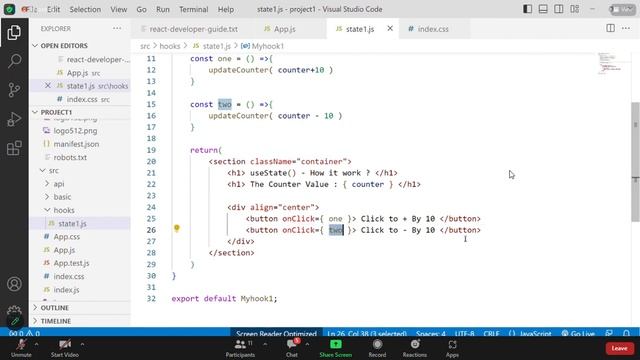The image size is (640, 360).
Task: Open the Explorer view in activity bar
Action: (14, 33)
